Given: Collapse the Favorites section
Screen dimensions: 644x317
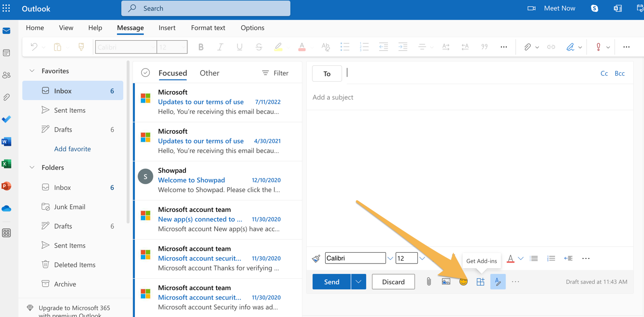Looking at the screenshot, I should [x=32, y=71].
